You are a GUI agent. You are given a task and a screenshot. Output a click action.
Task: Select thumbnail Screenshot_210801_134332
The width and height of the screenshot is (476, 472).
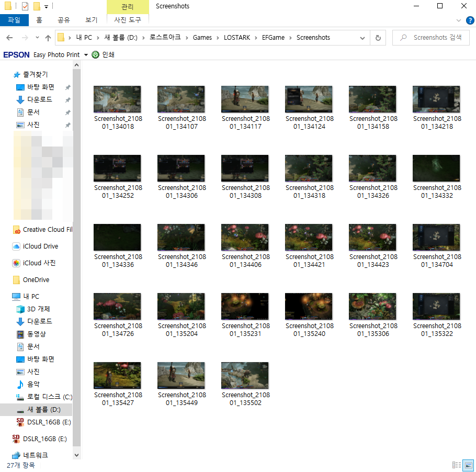point(436,168)
